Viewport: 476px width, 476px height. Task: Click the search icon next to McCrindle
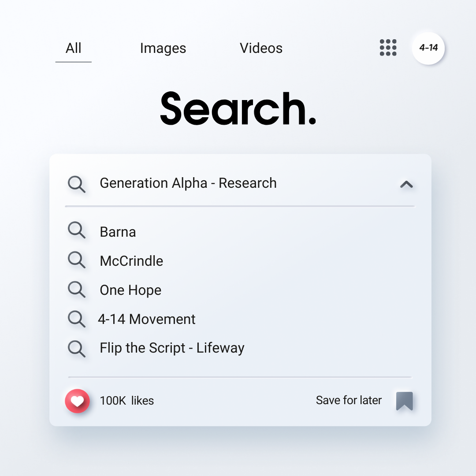point(76,260)
